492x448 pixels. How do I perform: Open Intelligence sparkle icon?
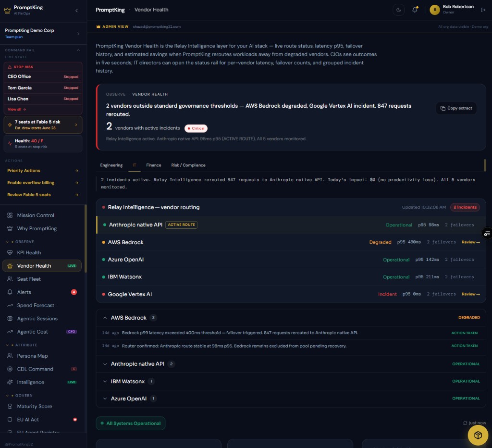click(x=10, y=382)
